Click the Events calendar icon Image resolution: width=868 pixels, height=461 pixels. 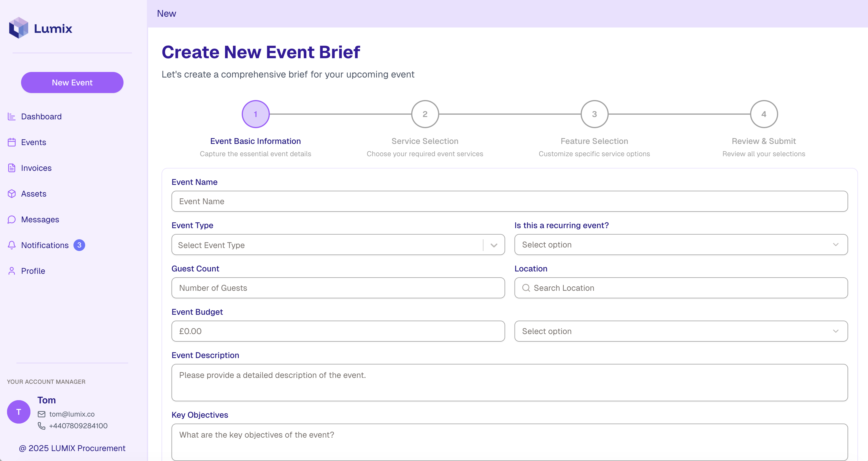coord(12,142)
